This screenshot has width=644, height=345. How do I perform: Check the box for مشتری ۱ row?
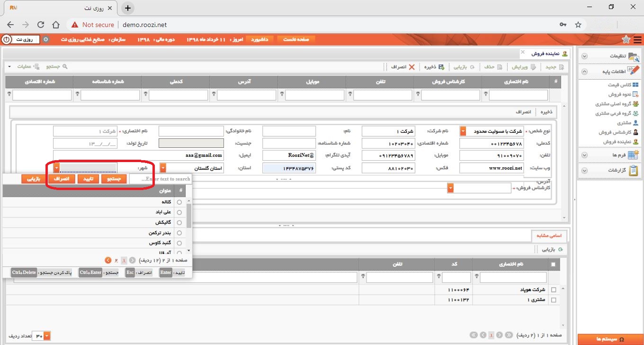tap(554, 300)
